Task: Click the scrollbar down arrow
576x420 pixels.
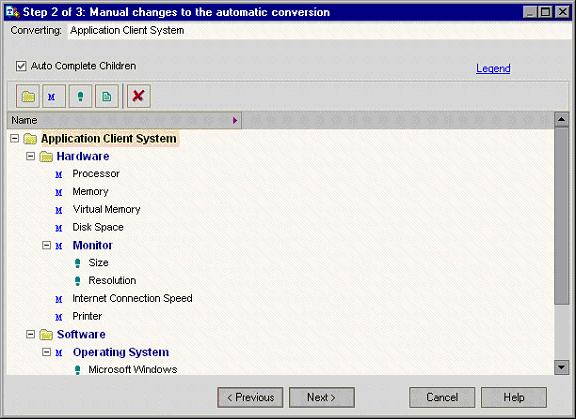Action: [561, 367]
